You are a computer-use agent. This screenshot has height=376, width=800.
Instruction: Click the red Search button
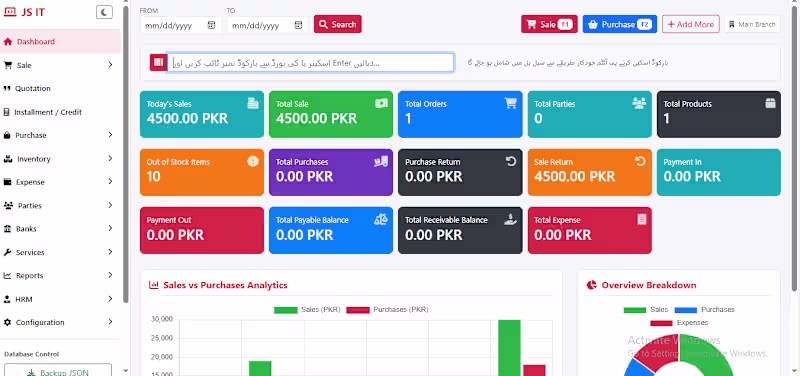pos(338,24)
